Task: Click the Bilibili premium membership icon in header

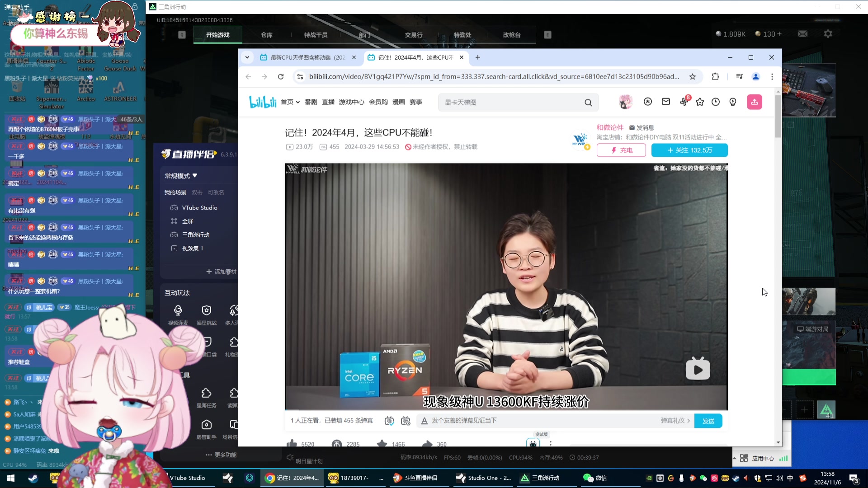Action: click(x=648, y=102)
